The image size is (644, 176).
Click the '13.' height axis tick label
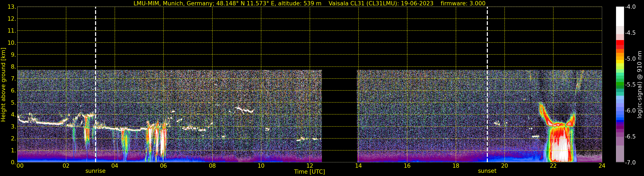(12, 7)
